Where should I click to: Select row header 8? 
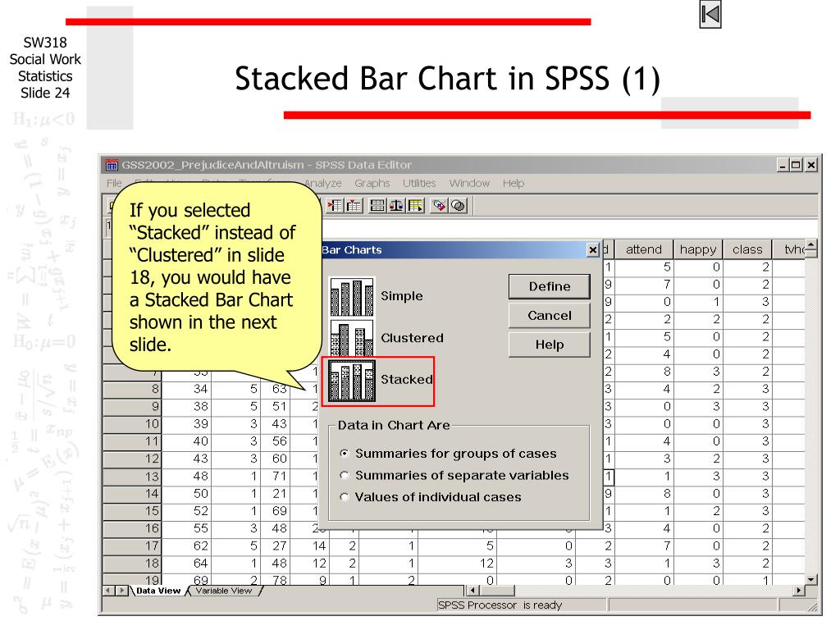pyautogui.click(x=132, y=389)
